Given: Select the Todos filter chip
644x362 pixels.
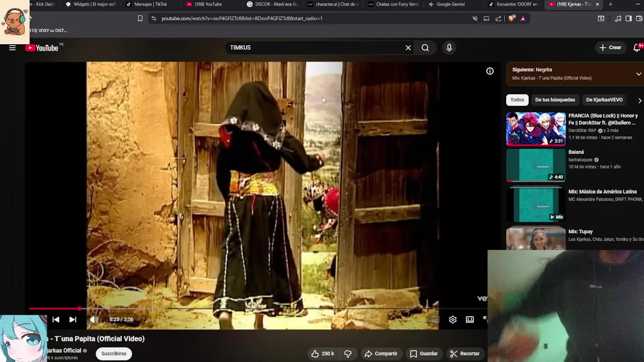Looking at the screenshot, I should point(517,100).
